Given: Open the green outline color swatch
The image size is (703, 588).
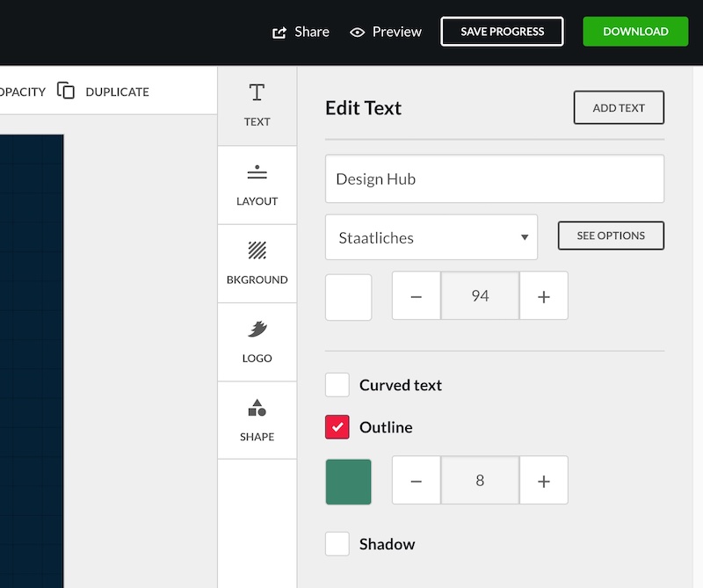Looking at the screenshot, I should click(x=349, y=482).
